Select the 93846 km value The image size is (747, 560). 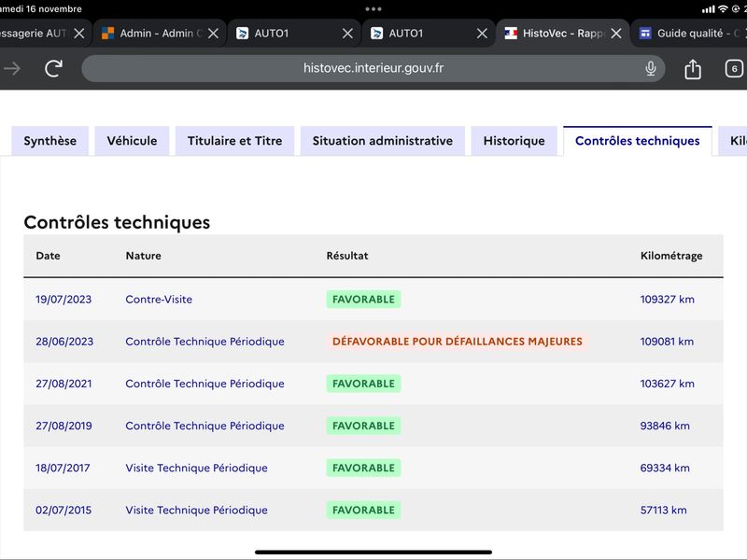click(665, 426)
